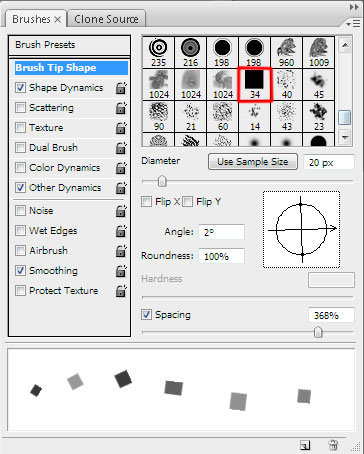The width and height of the screenshot is (364, 454).
Task: Toggle lock icon next to Other Dynamics
Action: coord(121,188)
